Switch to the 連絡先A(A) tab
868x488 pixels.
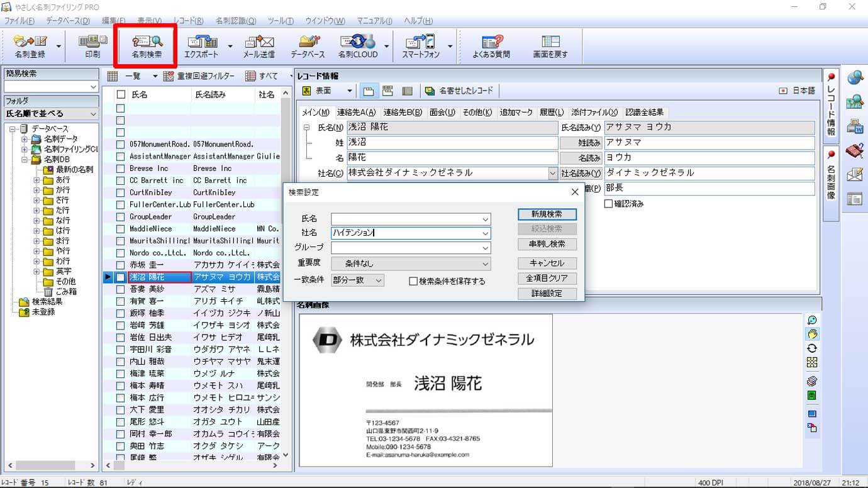[x=356, y=113]
